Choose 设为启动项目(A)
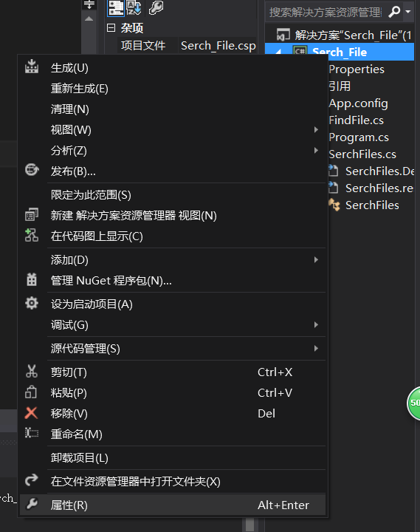This screenshot has width=420, height=532. pyautogui.click(x=173, y=304)
